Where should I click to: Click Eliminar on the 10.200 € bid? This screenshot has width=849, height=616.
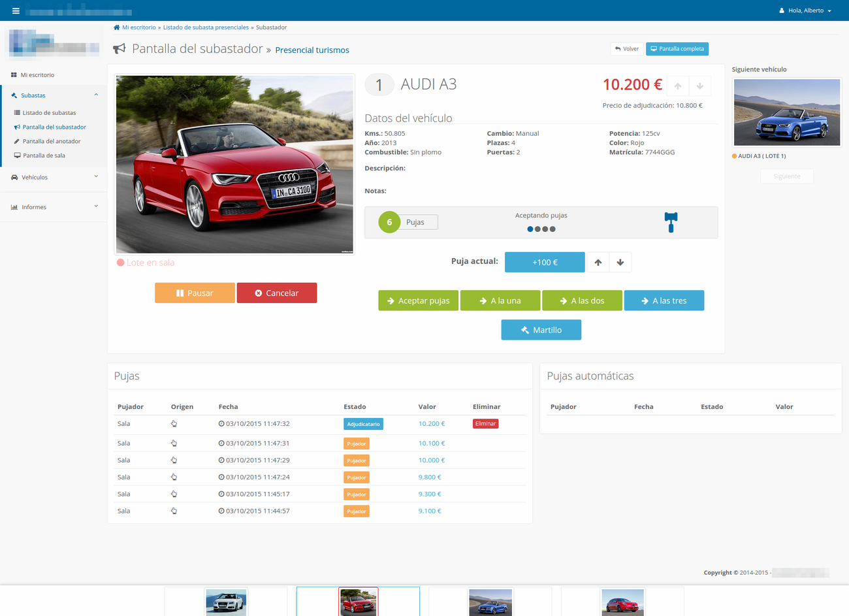point(485,423)
